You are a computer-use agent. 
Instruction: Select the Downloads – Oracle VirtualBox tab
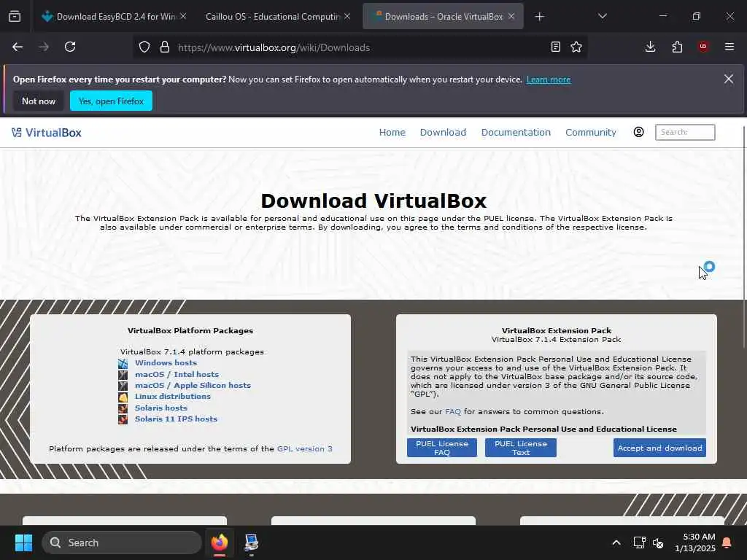click(443, 17)
